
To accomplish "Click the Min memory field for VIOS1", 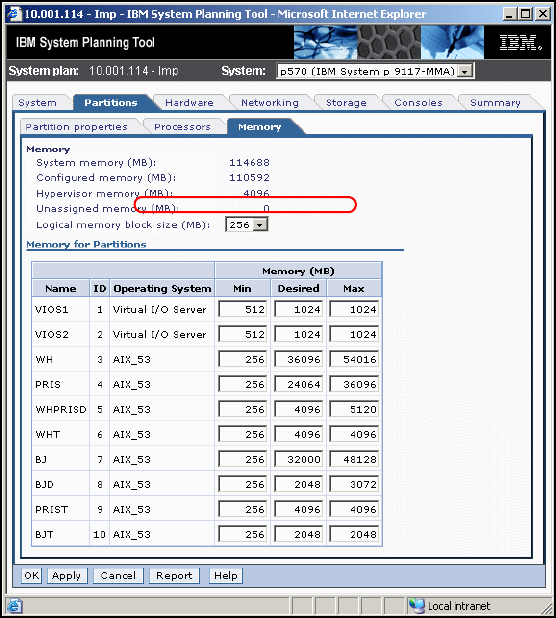I will point(242,309).
